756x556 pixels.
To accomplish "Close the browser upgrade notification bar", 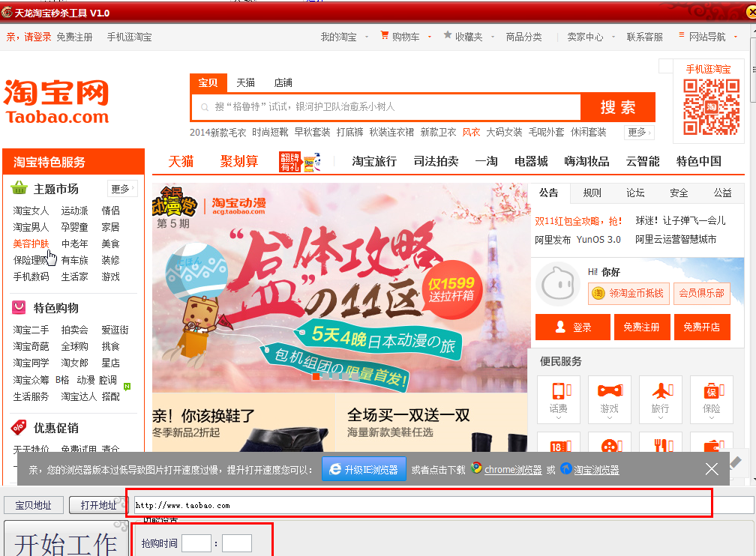I will (712, 469).
